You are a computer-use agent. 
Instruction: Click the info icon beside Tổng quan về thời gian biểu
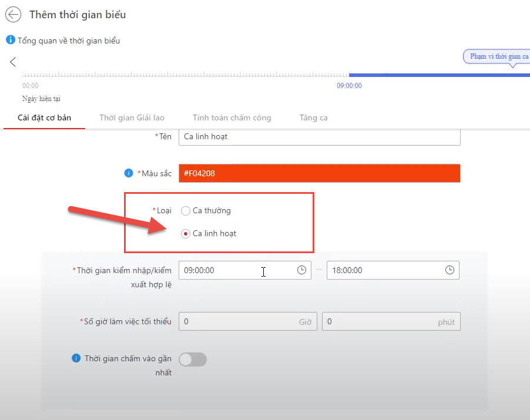[10, 41]
